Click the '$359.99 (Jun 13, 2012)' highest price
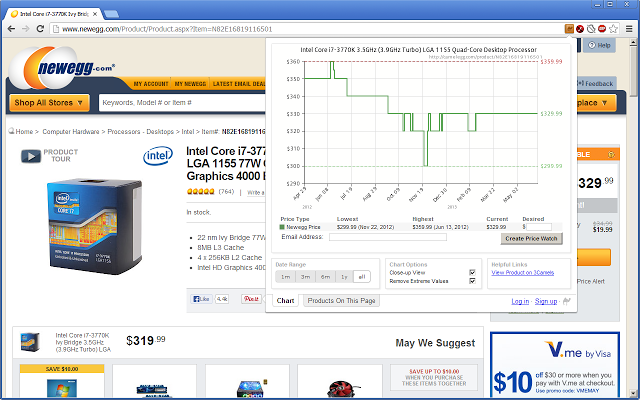640x400 pixels. [440, 227]
